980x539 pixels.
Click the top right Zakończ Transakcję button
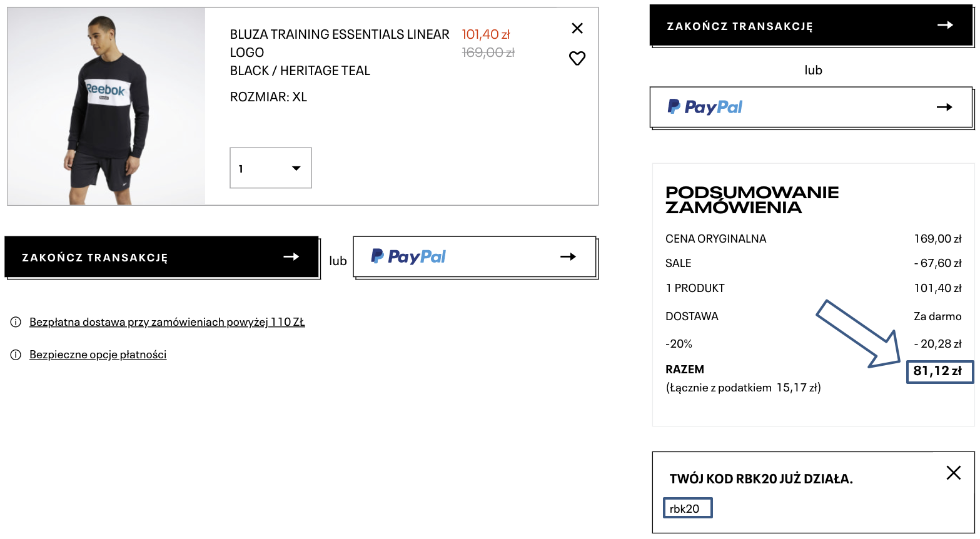[811, 26]
